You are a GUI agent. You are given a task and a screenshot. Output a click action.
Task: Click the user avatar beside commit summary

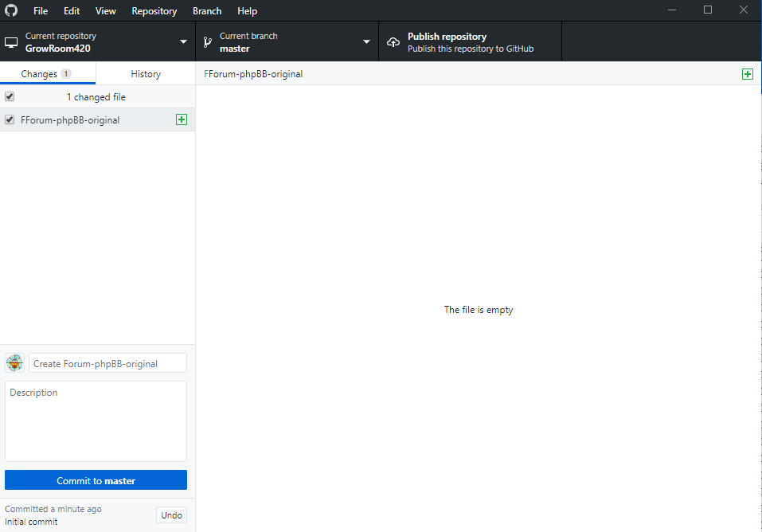(x=14, y=363)
